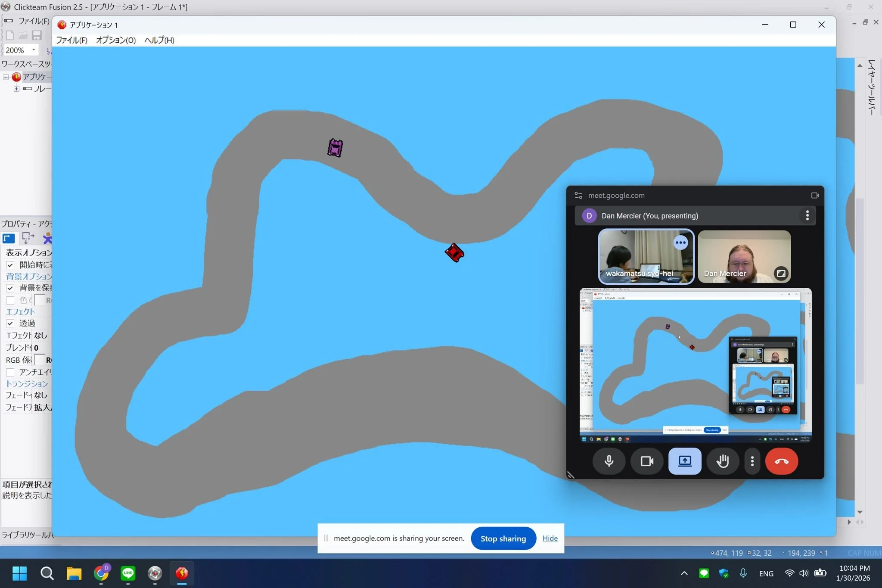Click the present screen button in Meet
This screenshot has height=588, width=882.
(x=684, y=461)
